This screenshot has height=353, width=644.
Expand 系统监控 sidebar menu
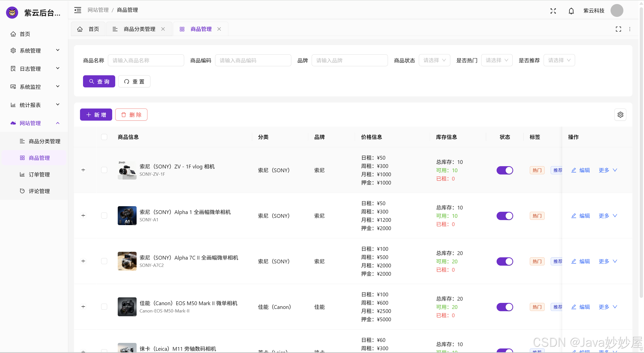34,87
